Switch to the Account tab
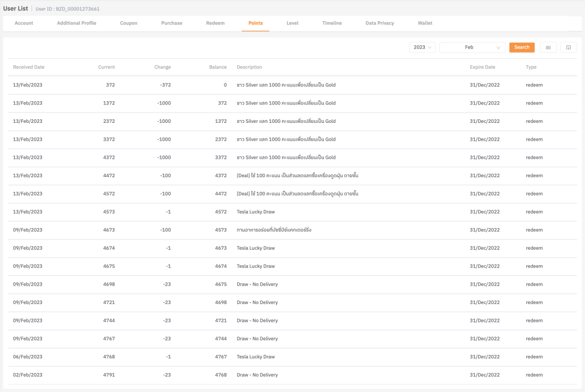The width and height of the screenshot is (585, 392). (24, 23)
